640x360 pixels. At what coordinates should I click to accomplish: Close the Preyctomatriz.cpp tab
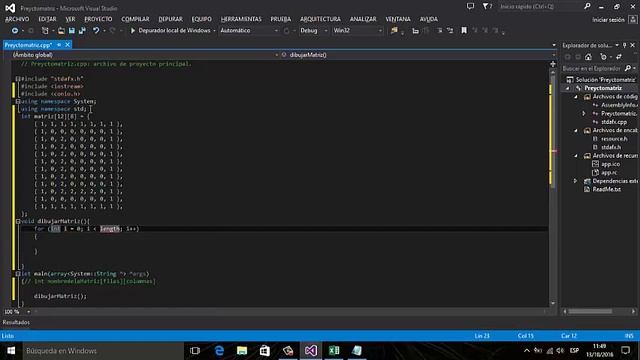tap(68, 45)
